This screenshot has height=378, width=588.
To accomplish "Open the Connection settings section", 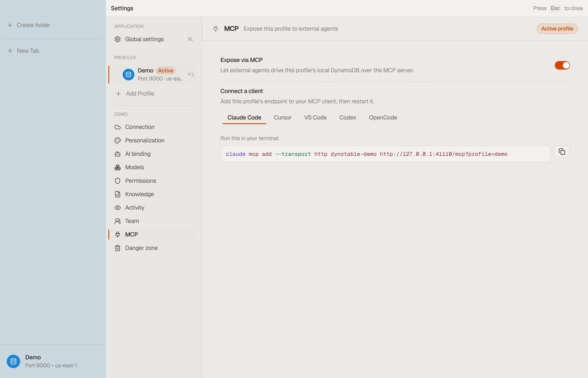I will coord(154,127).
